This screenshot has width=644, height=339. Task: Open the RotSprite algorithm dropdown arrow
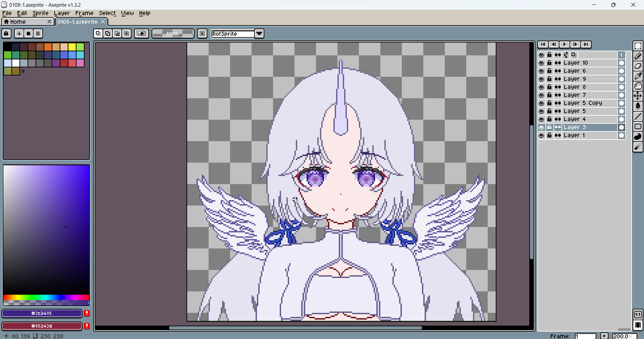pyautogui.click(x=259, y=33)
